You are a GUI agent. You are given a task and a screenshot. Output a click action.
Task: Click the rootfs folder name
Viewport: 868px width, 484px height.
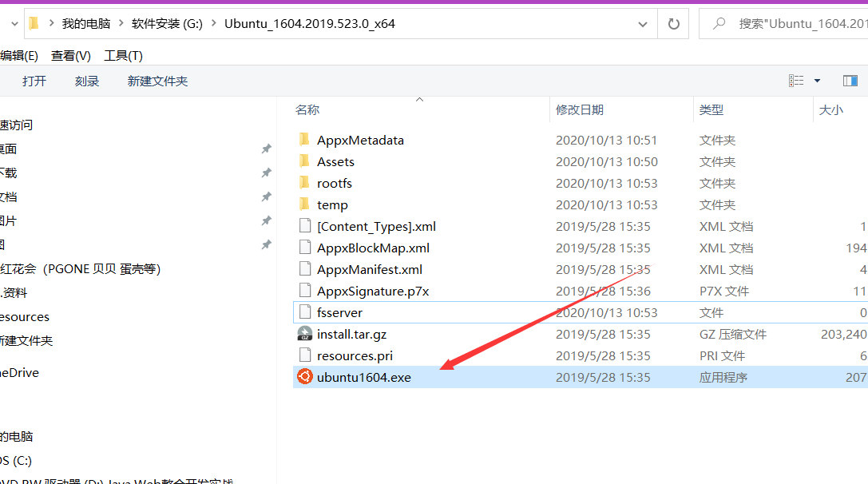(x=335, y=184)
